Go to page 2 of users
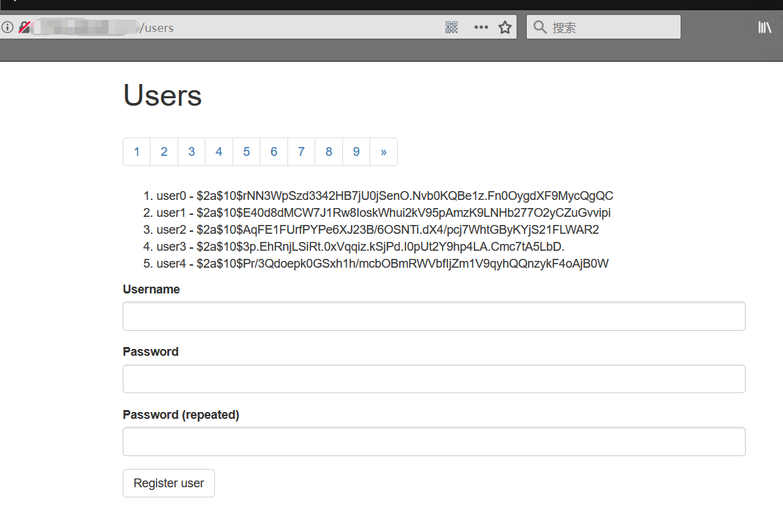Screen dimensions: 783x532 [164, 152]
